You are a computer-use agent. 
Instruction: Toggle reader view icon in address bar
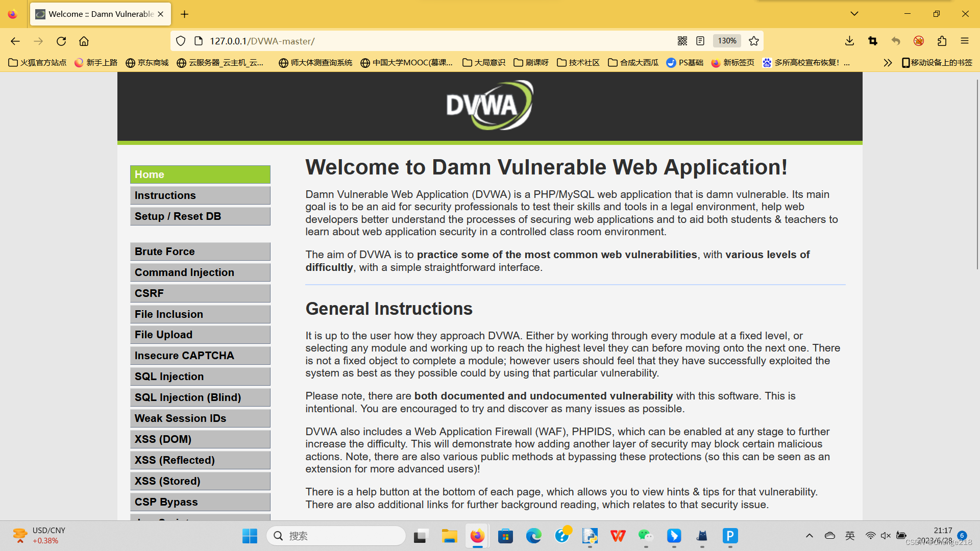(700, 41)
